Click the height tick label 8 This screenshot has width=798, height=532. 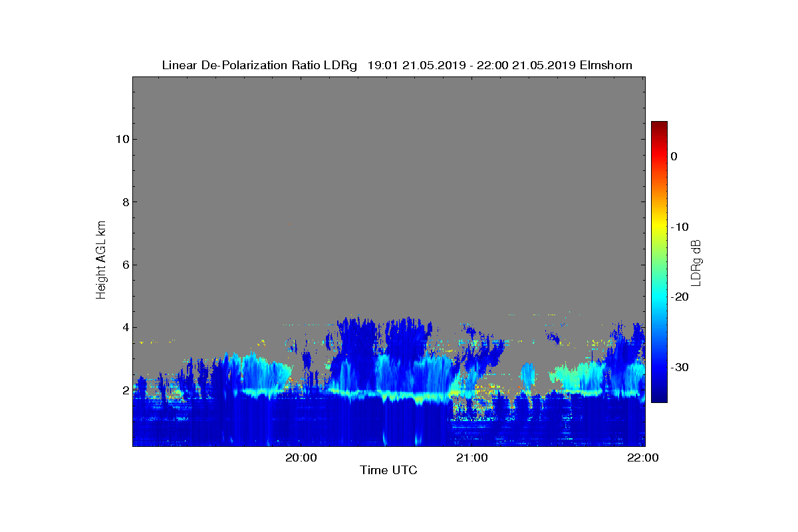coord(124,202)
